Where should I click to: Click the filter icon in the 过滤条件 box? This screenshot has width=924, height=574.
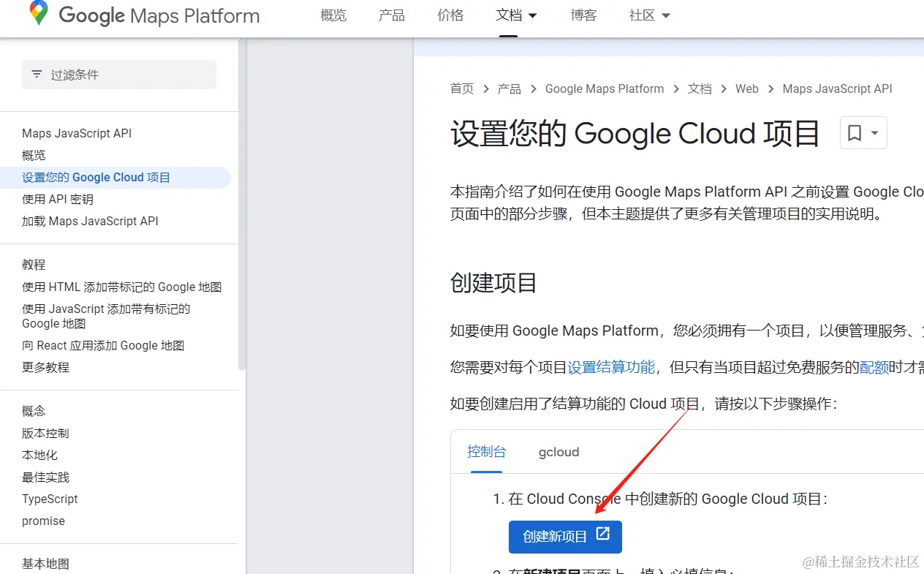tap(37, 75)
